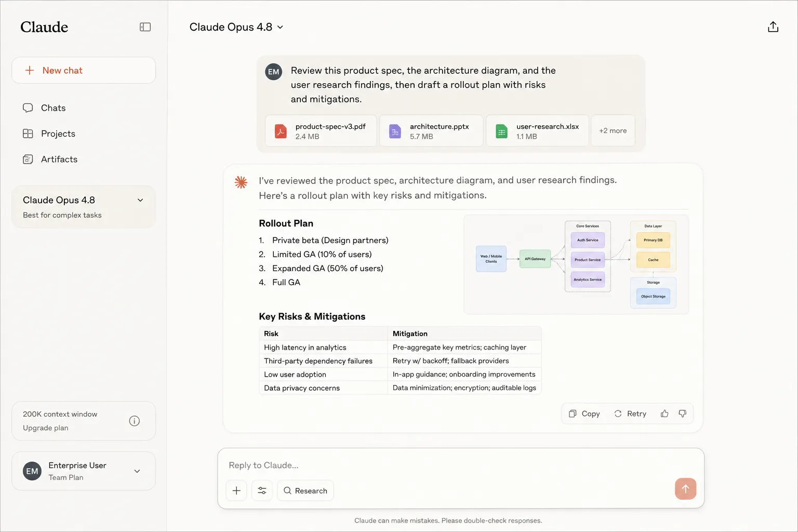Click the context window info icon

tap(135, 421)
